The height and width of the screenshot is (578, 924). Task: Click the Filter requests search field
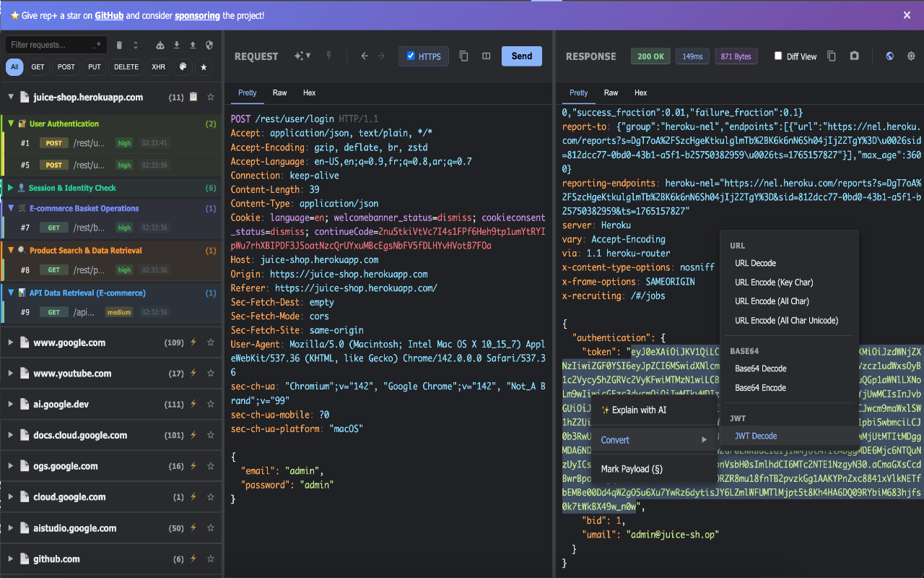pos(51,45)
